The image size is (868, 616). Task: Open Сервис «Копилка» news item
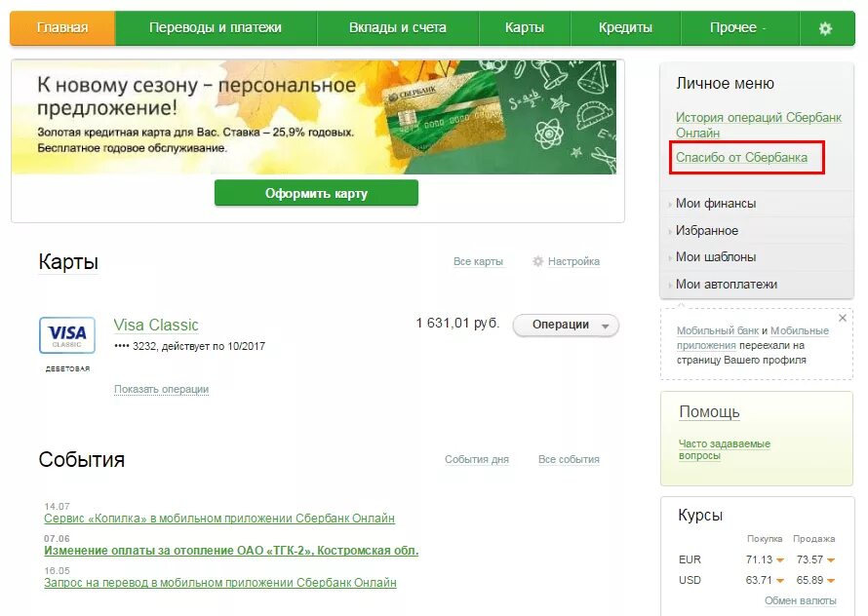tap(219, 519)
